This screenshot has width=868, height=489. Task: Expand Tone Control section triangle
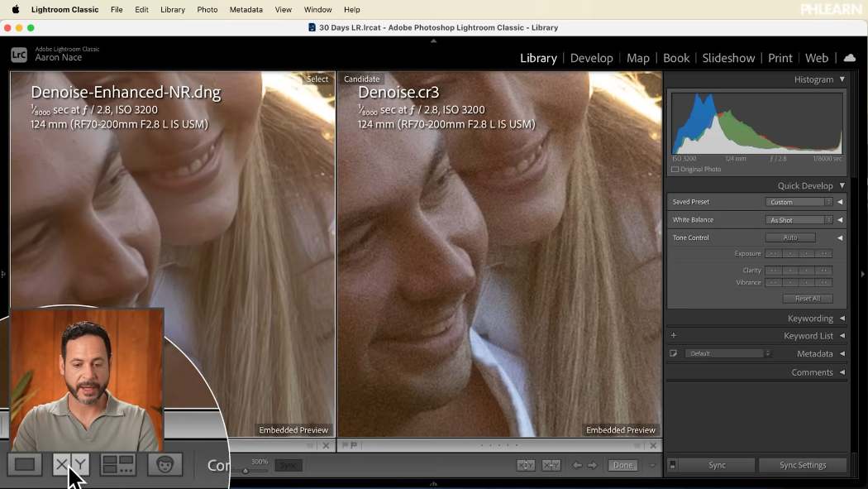841,237
